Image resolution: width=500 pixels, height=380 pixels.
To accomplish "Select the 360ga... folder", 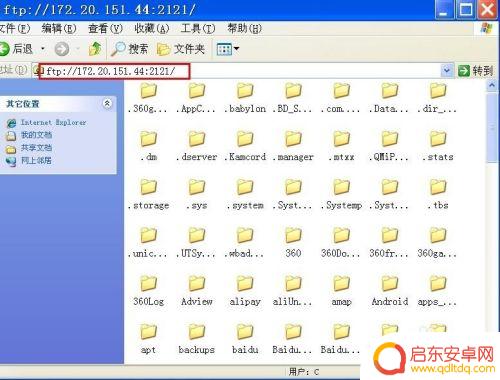I will 437,243.
